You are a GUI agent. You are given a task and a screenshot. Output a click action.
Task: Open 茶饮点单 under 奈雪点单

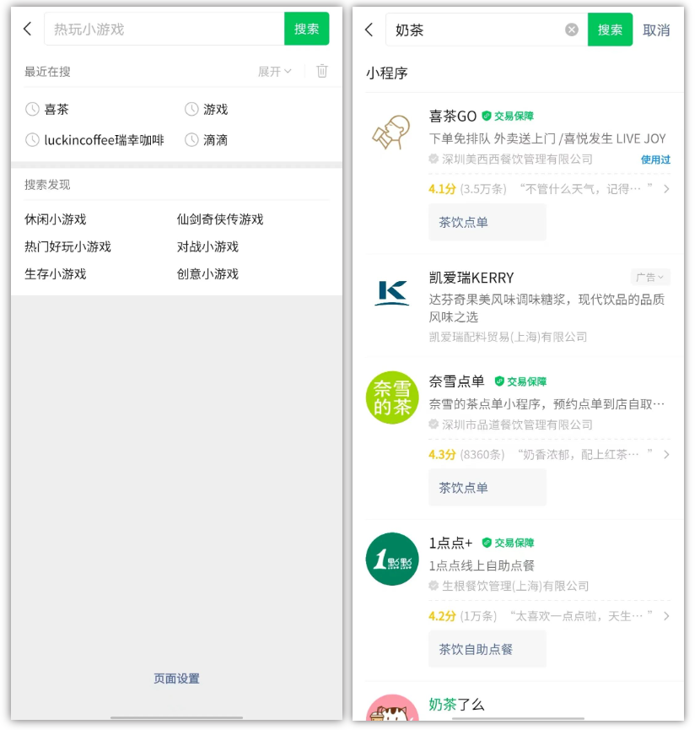click(x=487, y=488)
